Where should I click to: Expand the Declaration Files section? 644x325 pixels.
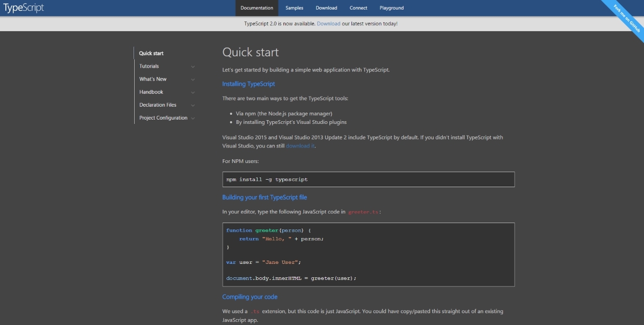click(x=157, y=105)
